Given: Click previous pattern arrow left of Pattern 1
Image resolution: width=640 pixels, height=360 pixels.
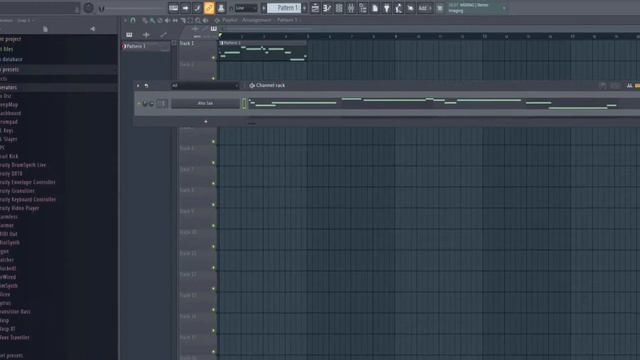Looking at the screenshot, I should [x=264, y=8].
